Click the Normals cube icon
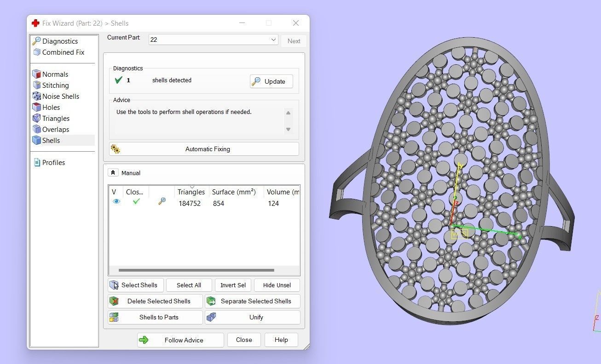This screenshot has width=601, height=364. tap(37, 74)
